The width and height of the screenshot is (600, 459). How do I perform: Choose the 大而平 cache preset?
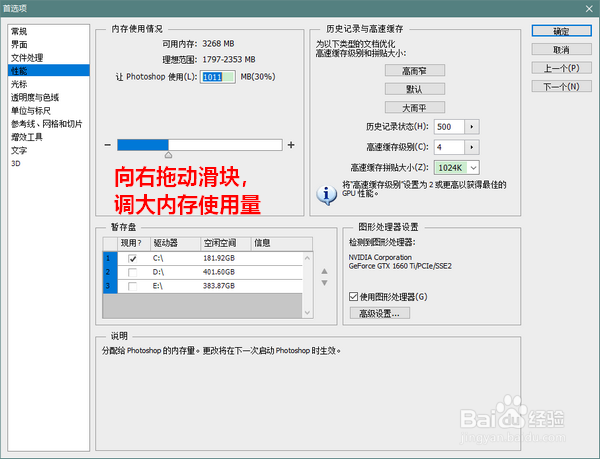point(414,108)
